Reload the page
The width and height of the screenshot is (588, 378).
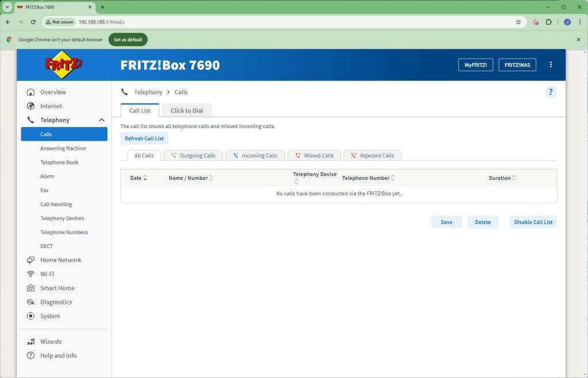click(x=33, y=22)
